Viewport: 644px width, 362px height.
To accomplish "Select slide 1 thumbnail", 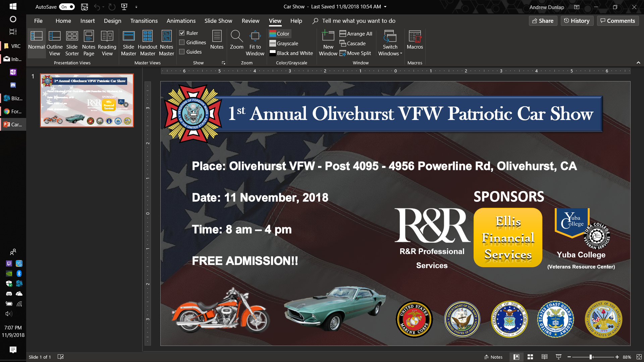I will tap(87, 100).
